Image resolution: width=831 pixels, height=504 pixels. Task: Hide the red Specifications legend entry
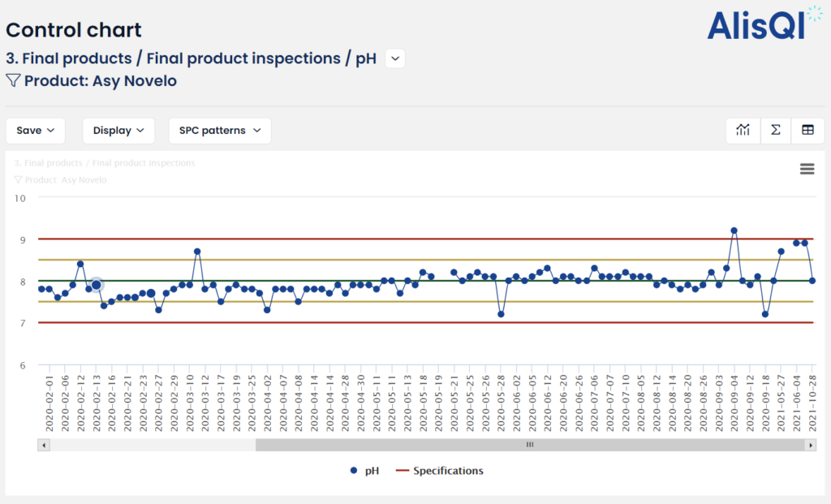tap(402, 470)
